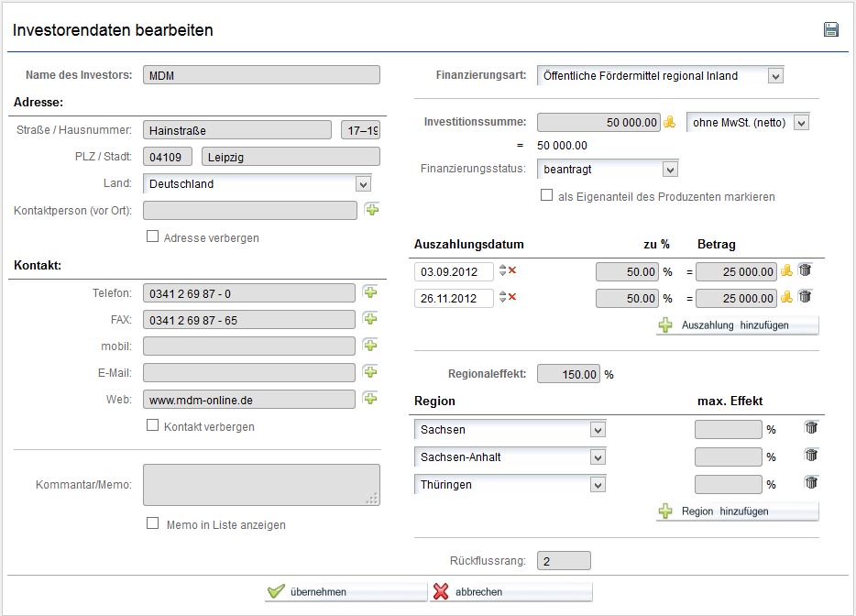Image resolution: width=856 pixels, height=616 pixels.
Task: Clear the 26.11.2012 date with the red X
Action: tap(512, 297)
